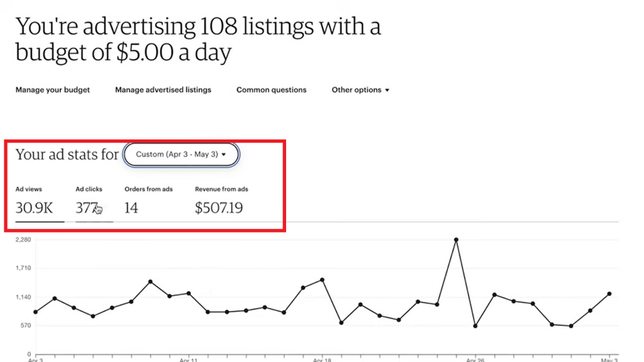The width and height of the screenshot is (644, 362).
Task: Select the last data point at May 3
Action: pyautogui.click(x=609, y=293)
